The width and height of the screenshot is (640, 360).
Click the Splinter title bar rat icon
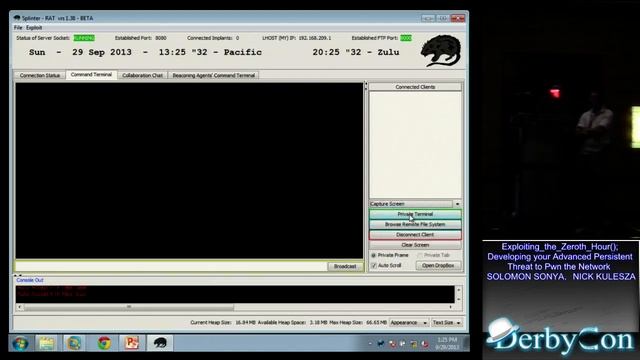coord(17,18)
